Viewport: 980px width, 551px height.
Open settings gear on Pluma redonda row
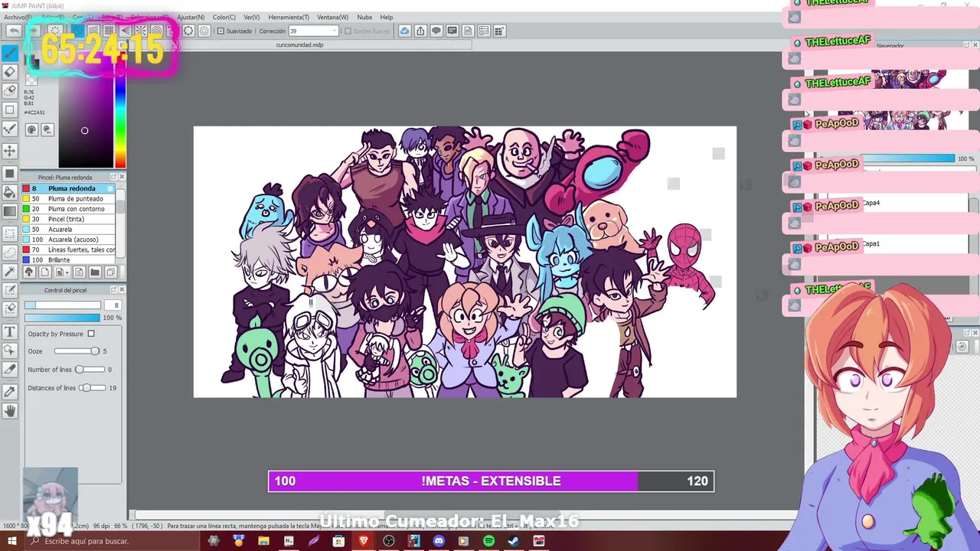coord(111,188)
